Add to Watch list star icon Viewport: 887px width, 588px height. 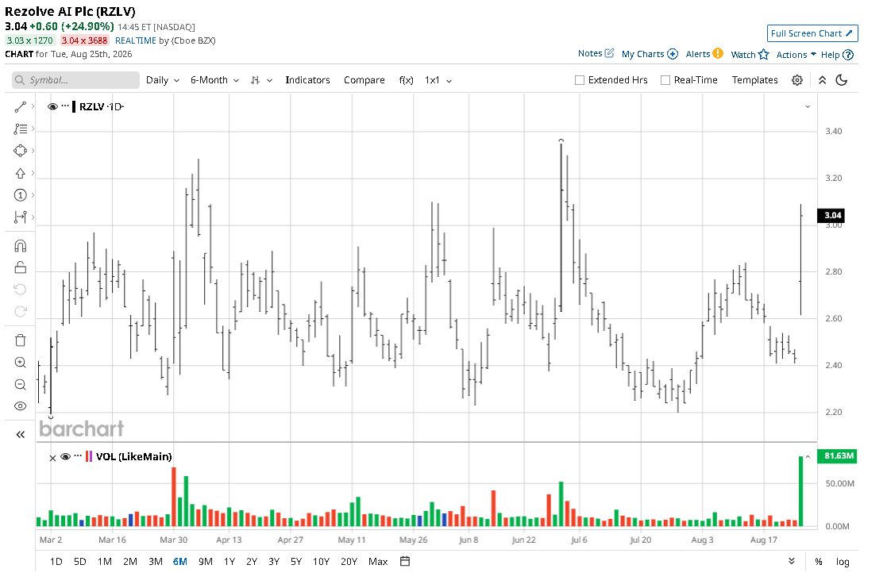[x=764, y=54]
